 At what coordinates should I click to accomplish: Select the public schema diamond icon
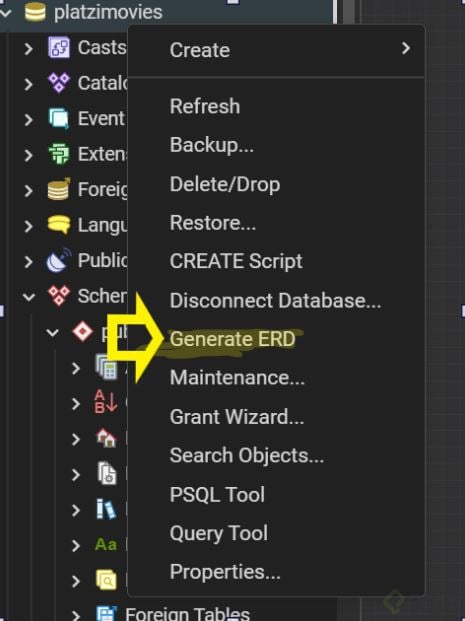[x=82, y=331]
